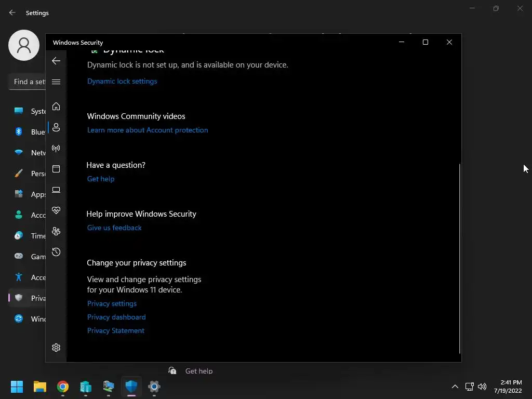
Task: Open File Explorer from taskbar
Action: coord(39,387)
